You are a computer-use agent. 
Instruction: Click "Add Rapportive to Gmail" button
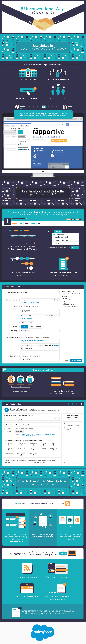point(59,140)
